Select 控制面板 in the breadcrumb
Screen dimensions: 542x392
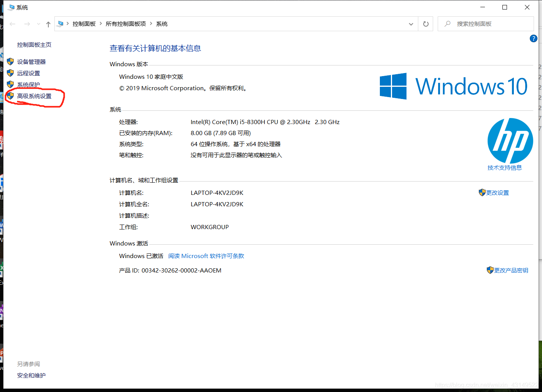(x=84, y=24)
